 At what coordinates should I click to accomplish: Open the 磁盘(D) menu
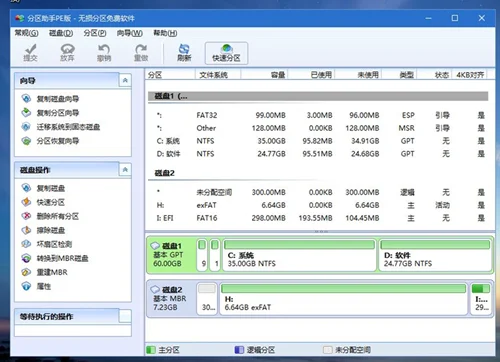coord(61,33)
